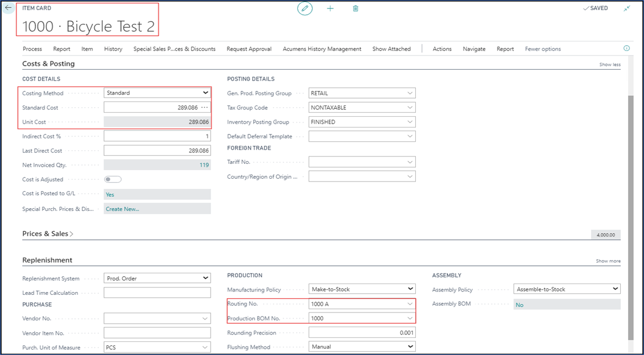Image resolution: width=644 pixels, height=355 pixels.
Task: Click the info icon beside Fewer options
Action: [x=626, y=49]
